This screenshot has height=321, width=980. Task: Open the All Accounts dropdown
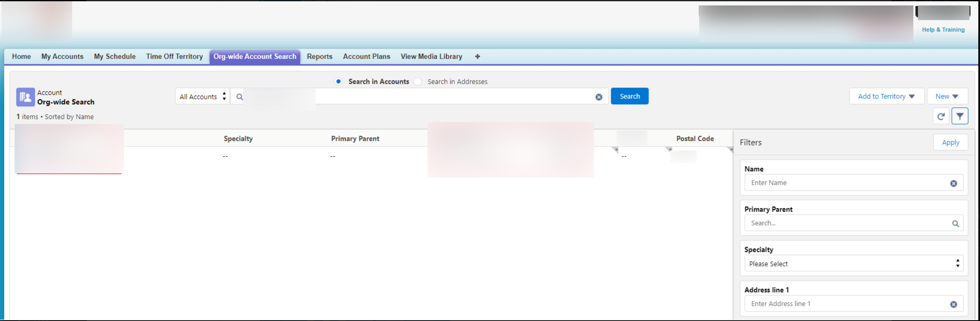click(x=202, y=97)
